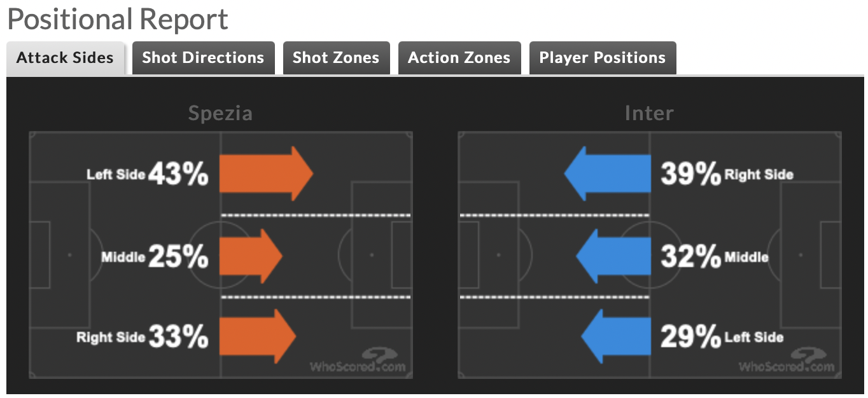Click the Positional Report heading
The image size is (868, 398).
tap(118, 20)
